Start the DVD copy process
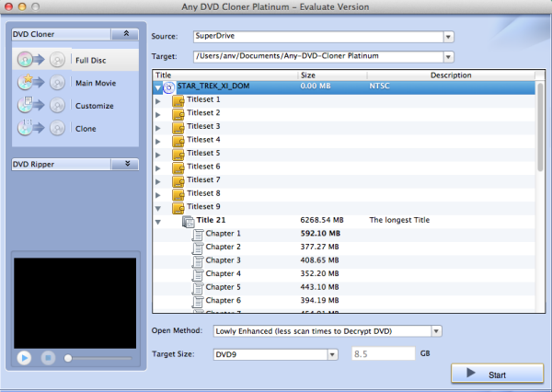 [498, 374]
